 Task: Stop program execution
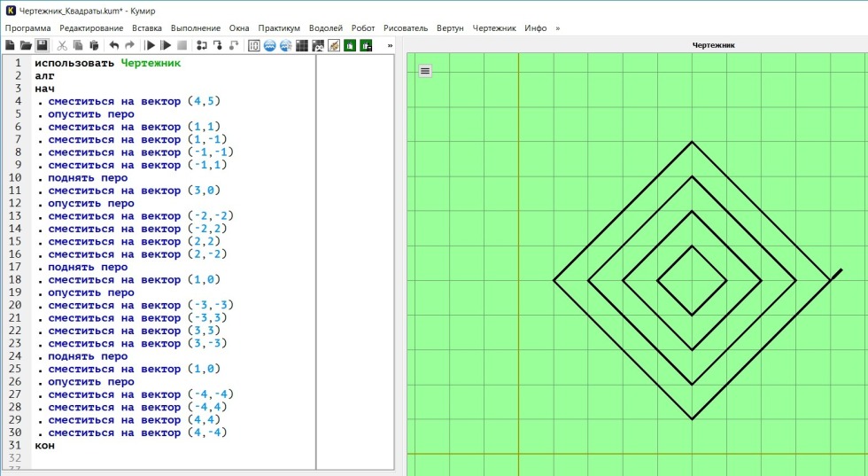(x=182, y=45)
